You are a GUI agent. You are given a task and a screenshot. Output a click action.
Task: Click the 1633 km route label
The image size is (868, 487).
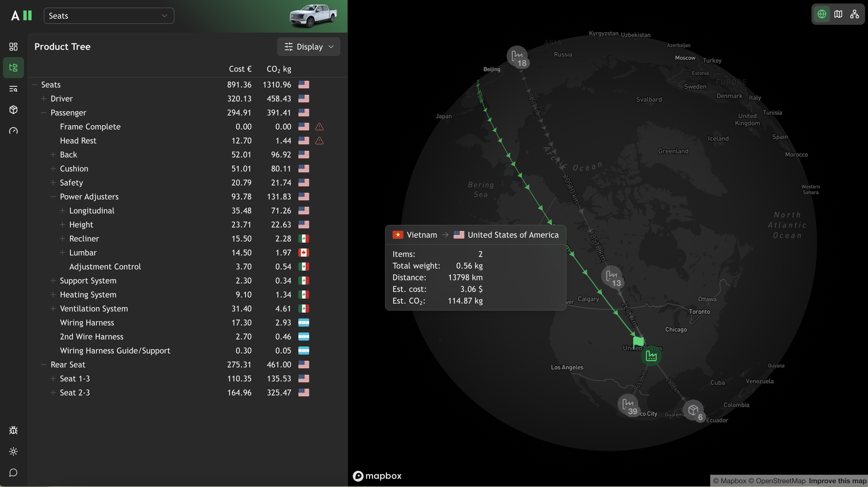point(640,380)
